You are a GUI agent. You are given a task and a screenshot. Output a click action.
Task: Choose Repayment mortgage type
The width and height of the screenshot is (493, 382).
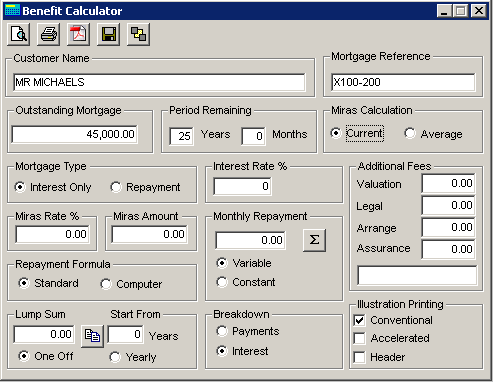click(145, 187)
